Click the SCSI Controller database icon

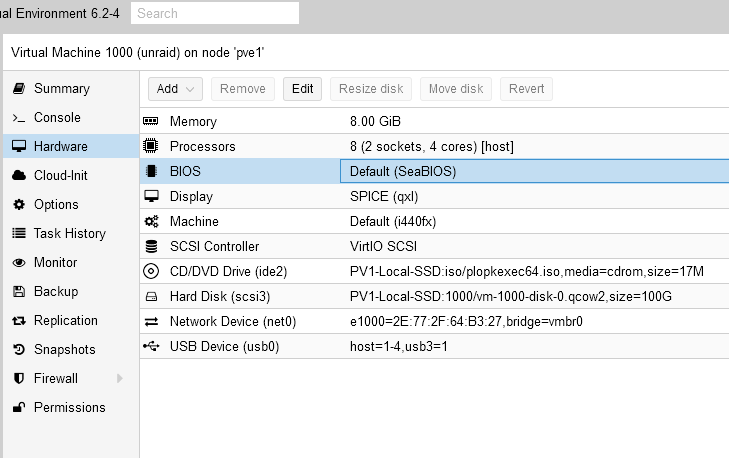coord(151,246)
